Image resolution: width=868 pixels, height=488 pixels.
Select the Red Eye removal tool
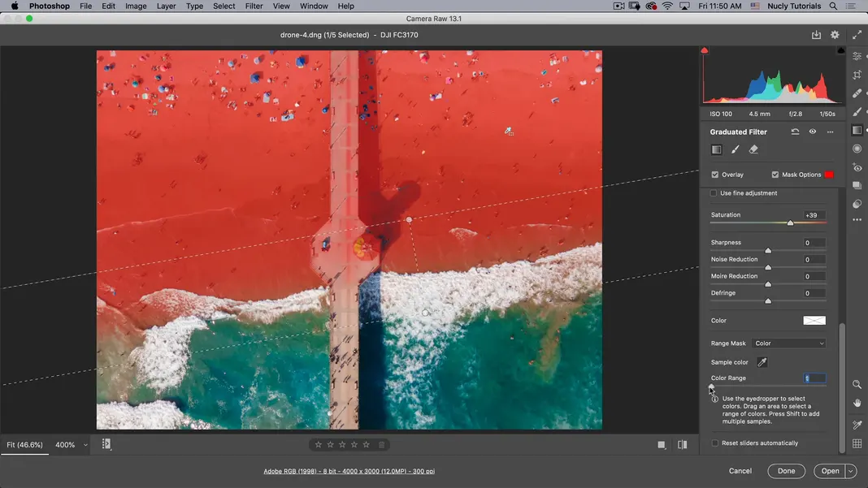[857, 167]
